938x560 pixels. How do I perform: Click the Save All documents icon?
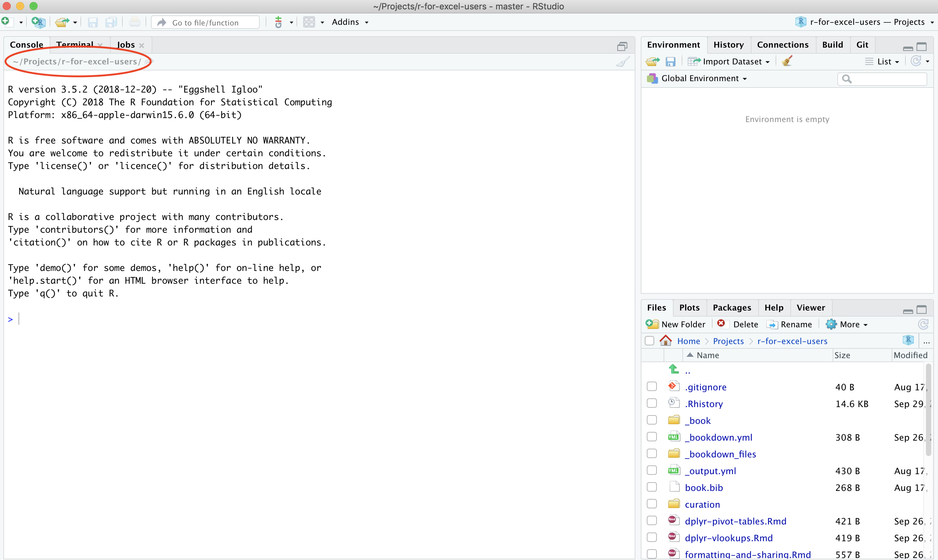click(x=111, y=22)
